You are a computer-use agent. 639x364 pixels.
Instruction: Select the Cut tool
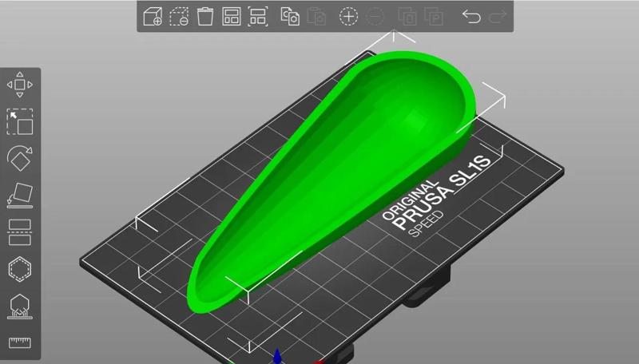(19, 232)
